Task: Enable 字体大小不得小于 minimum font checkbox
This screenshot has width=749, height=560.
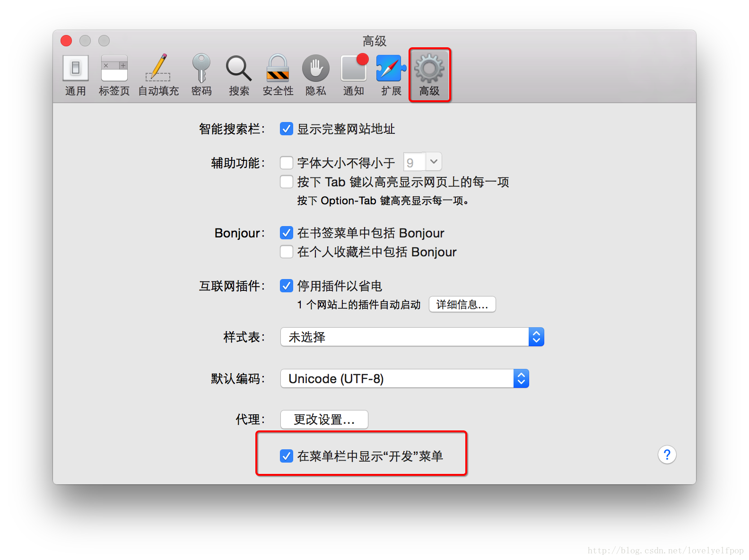Action: [x=286, y=163]
